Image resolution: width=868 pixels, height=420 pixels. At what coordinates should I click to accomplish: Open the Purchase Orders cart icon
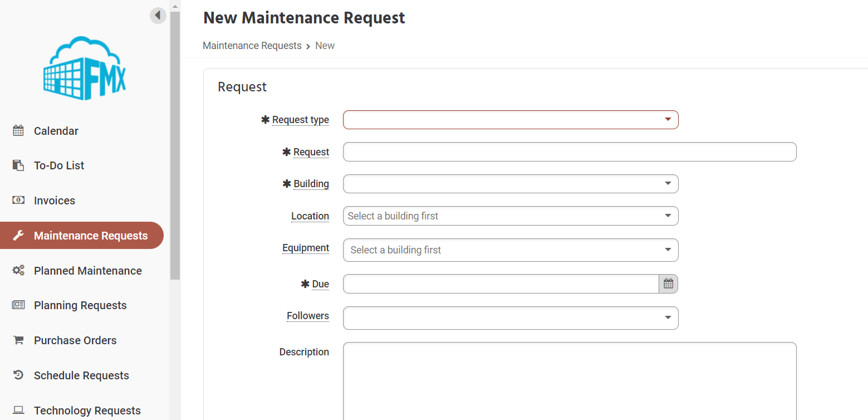[x=18, y=340]
